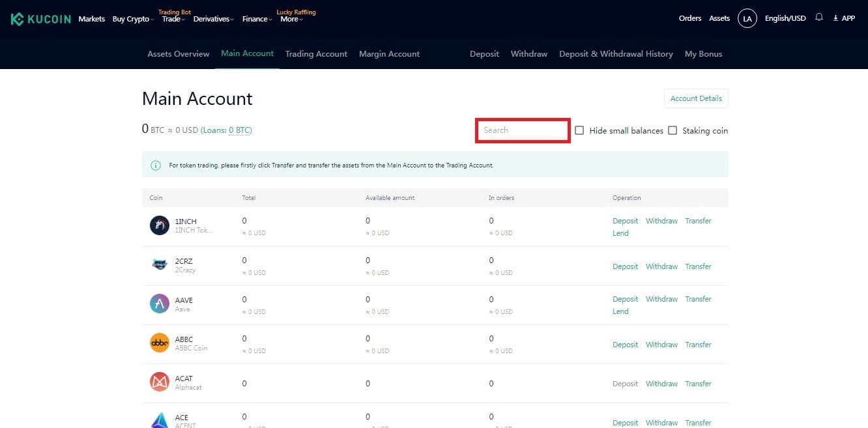Go to the Deposit tab
Screen dimensions: 868x428
(484, 54)
